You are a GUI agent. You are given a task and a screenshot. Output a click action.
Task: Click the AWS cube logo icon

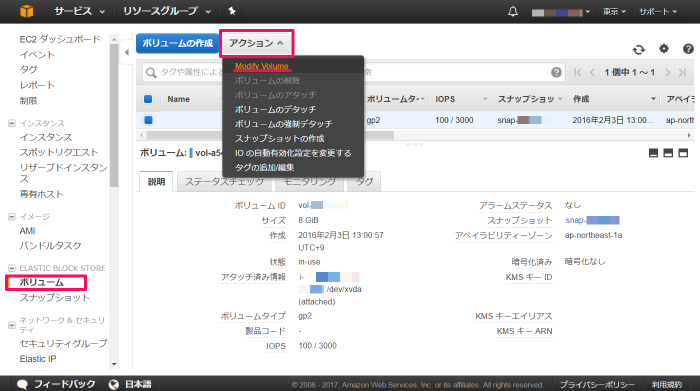(x=27, y=11)
